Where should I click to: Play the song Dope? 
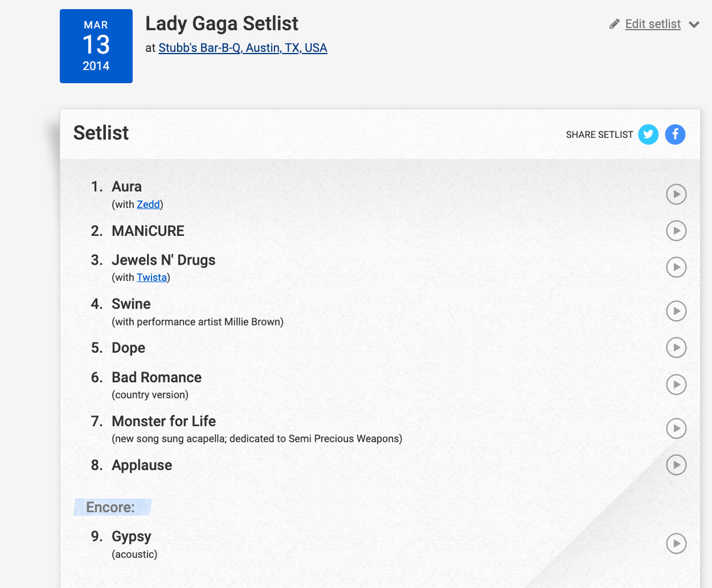676,348
